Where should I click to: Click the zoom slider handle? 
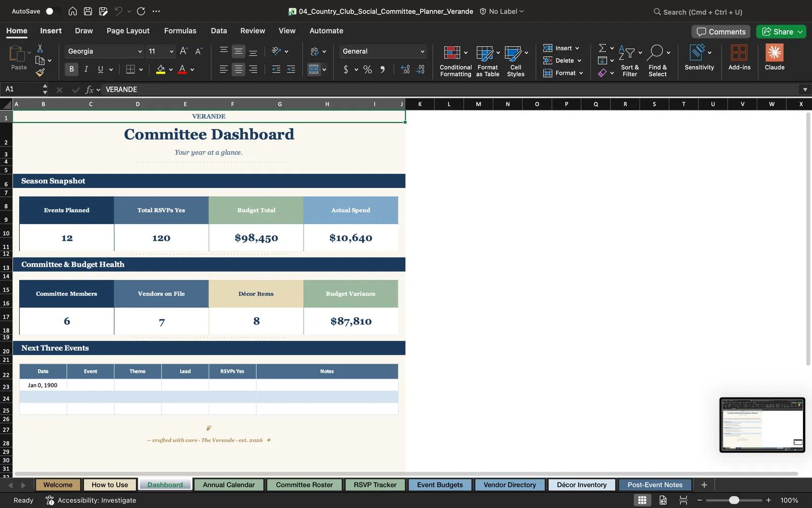[x=734, y=500]
